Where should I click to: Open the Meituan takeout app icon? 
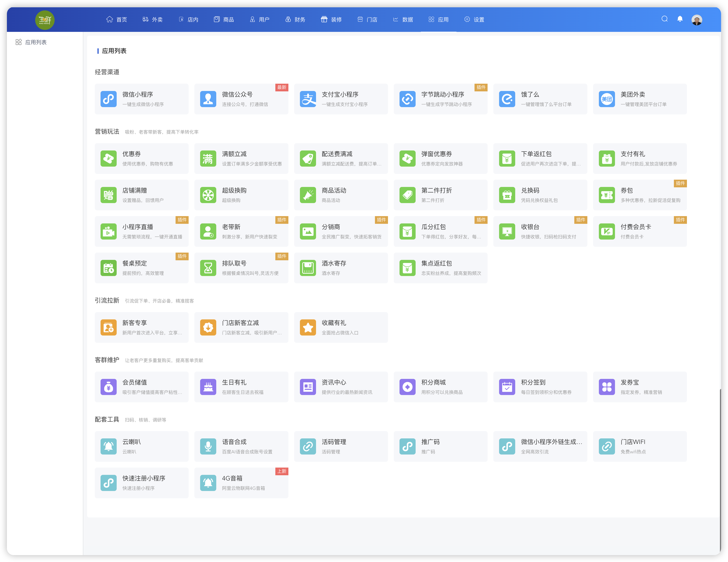(607, 99)
